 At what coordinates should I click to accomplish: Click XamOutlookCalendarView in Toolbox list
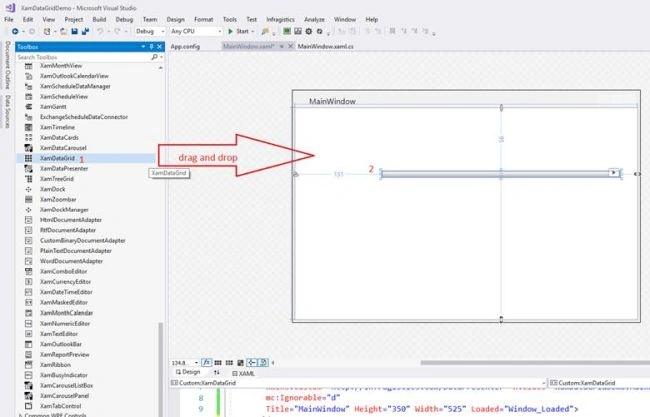74,76
